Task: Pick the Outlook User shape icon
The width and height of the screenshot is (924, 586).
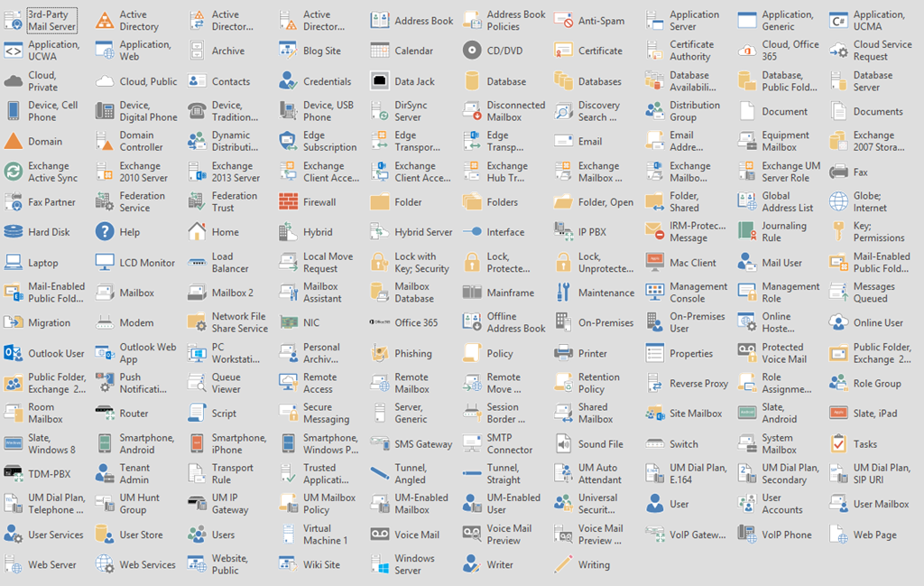Action: [13, 353]
